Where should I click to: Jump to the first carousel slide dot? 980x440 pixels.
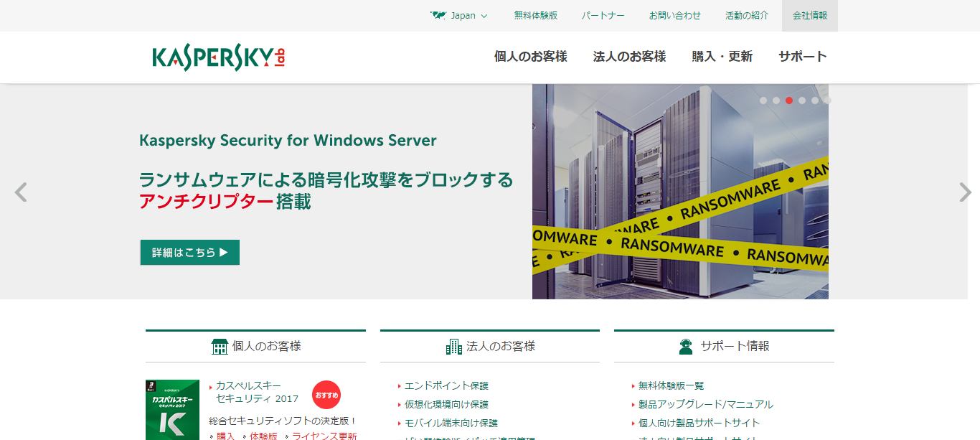pos(763,100)
